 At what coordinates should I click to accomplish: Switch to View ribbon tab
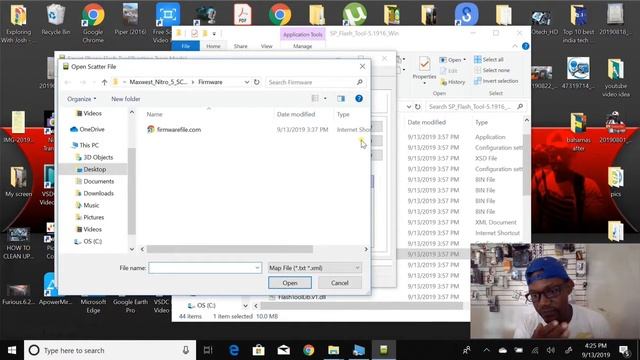267,46
